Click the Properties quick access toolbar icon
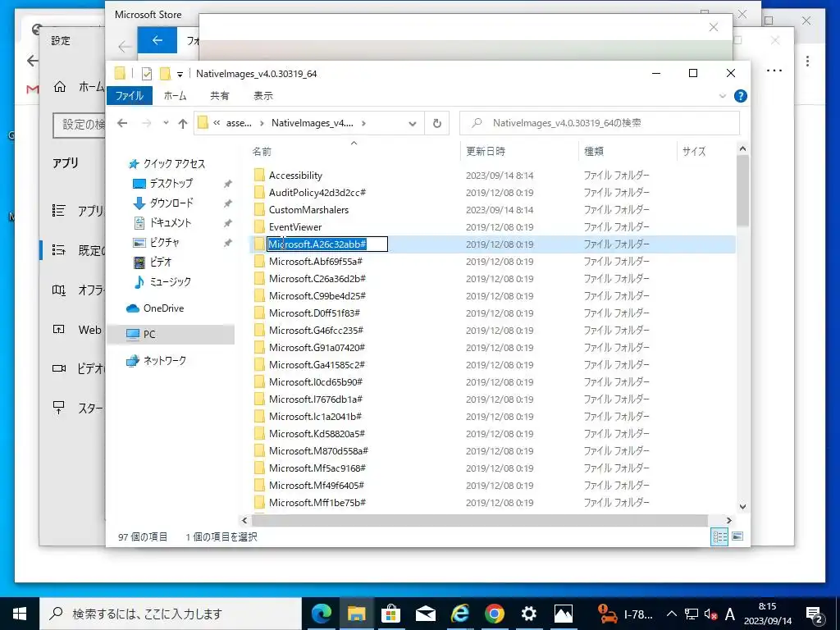Screen dimensions: 840x630 (x=146, y=73)
